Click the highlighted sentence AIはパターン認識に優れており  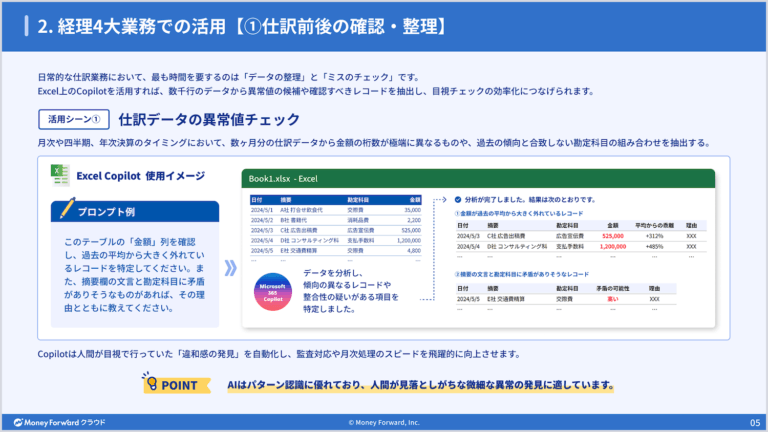pyautogui.click(x=420, y=385)
